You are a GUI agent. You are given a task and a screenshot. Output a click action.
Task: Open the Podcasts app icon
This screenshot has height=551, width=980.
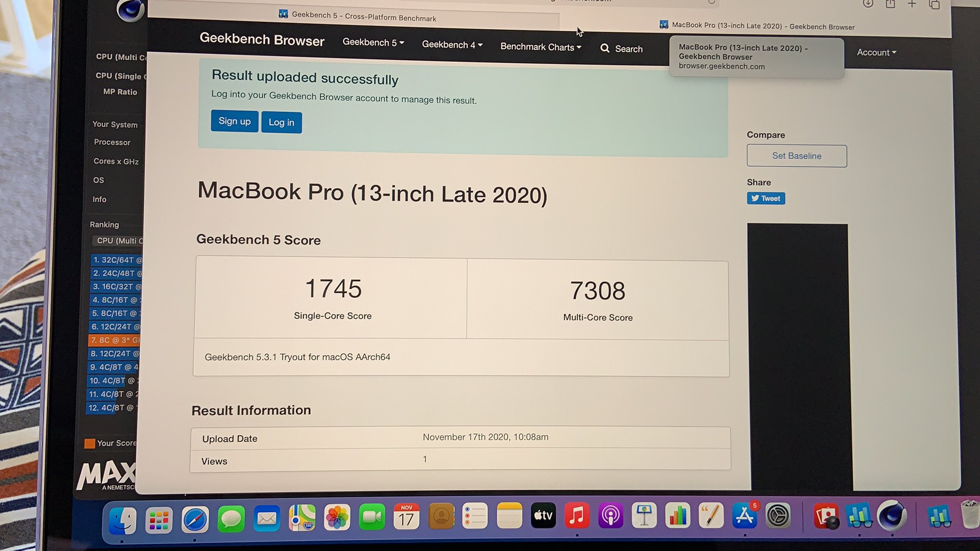(x=611, y=516)
